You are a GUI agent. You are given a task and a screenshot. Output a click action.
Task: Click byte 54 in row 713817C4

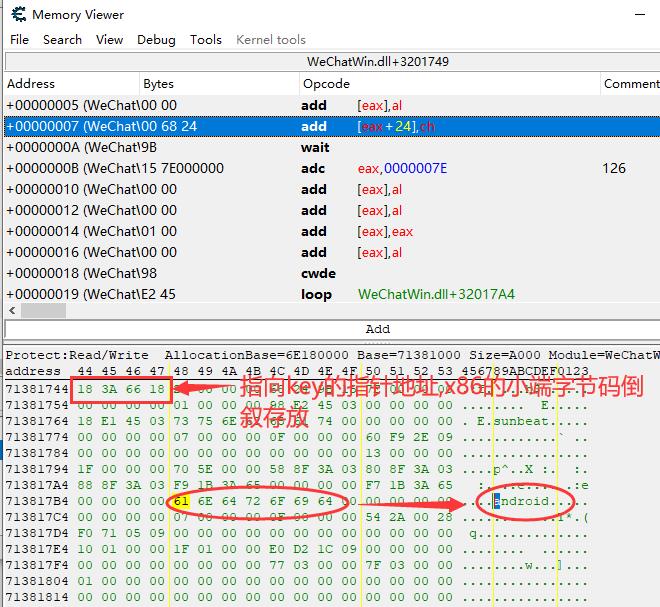373,517
